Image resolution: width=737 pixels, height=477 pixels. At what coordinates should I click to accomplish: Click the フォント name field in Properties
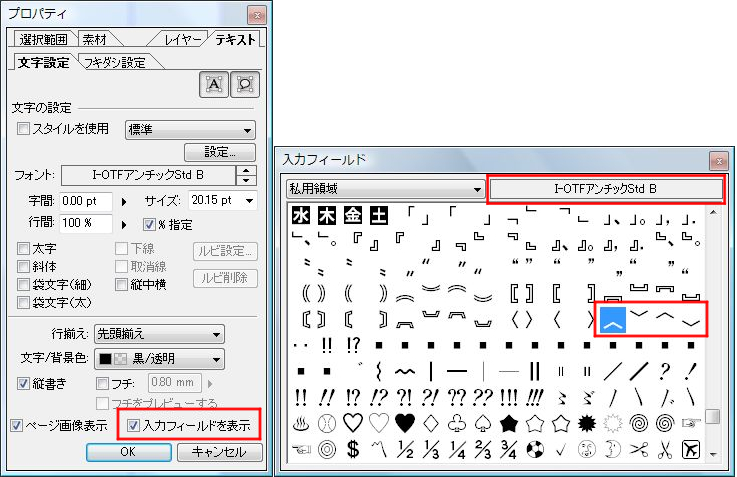[148, 175]
